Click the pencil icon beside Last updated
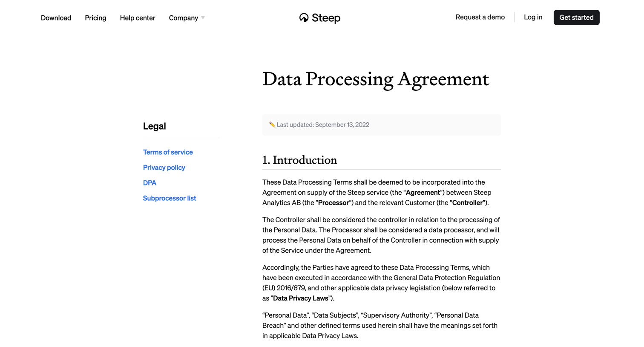 point(272,124)
